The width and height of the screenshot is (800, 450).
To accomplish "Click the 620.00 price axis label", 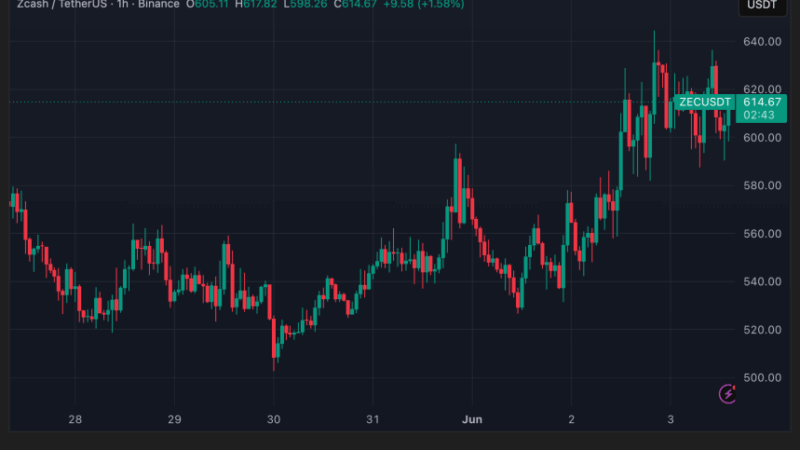I will click(x=762, y=89).
